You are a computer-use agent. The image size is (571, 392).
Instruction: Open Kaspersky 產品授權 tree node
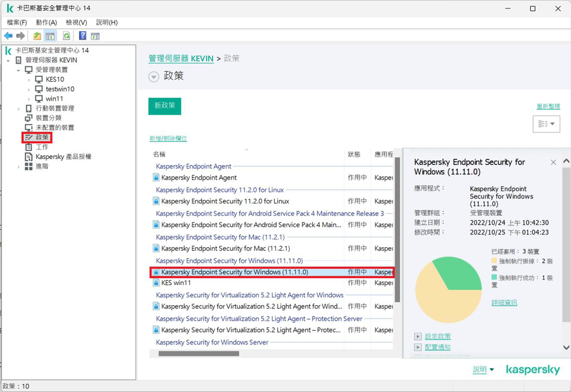click(x=63, y=157)
